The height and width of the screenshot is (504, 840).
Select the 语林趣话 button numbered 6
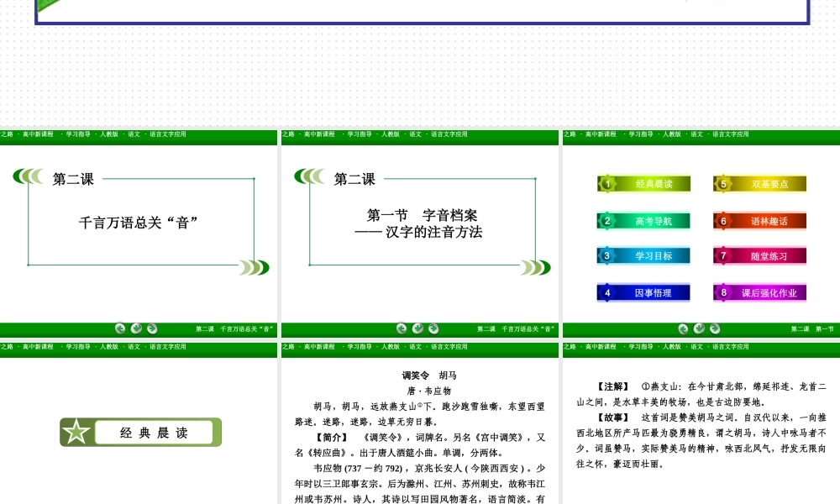pyautogui.click(x=759, y=221)
